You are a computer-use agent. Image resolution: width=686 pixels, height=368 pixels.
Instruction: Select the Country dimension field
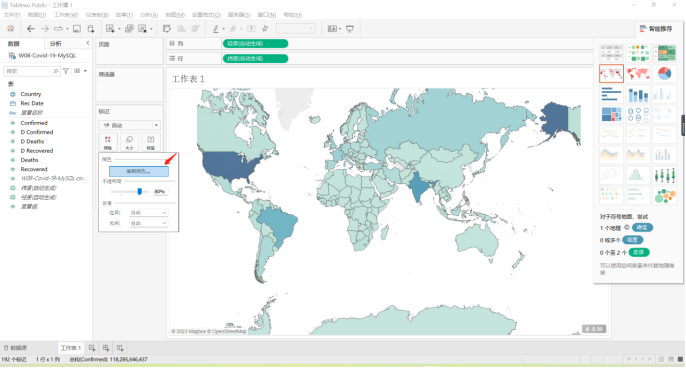pyautogui.click(x=31, y=94)
